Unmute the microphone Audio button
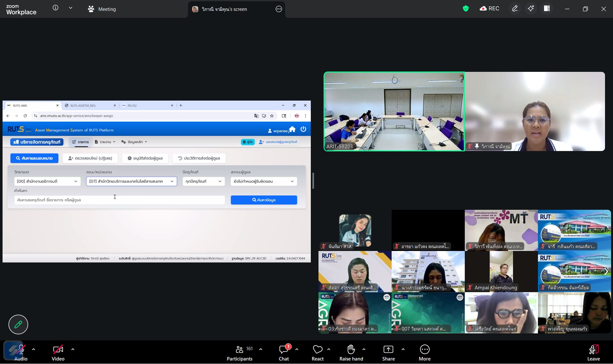This screenshot has height=364, width=613. click(21, 353)
